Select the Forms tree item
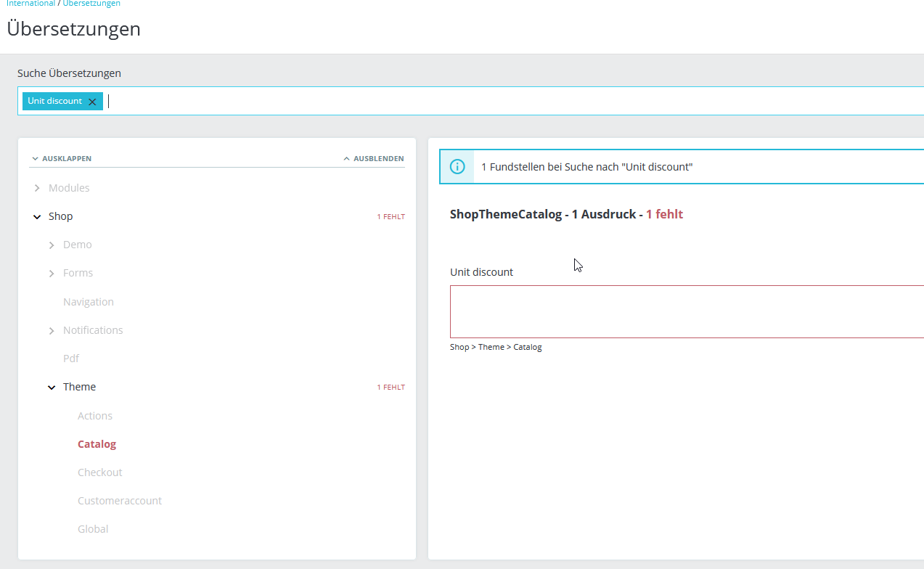The width and height of the screenshot is (924, 569). coord(78,273)
